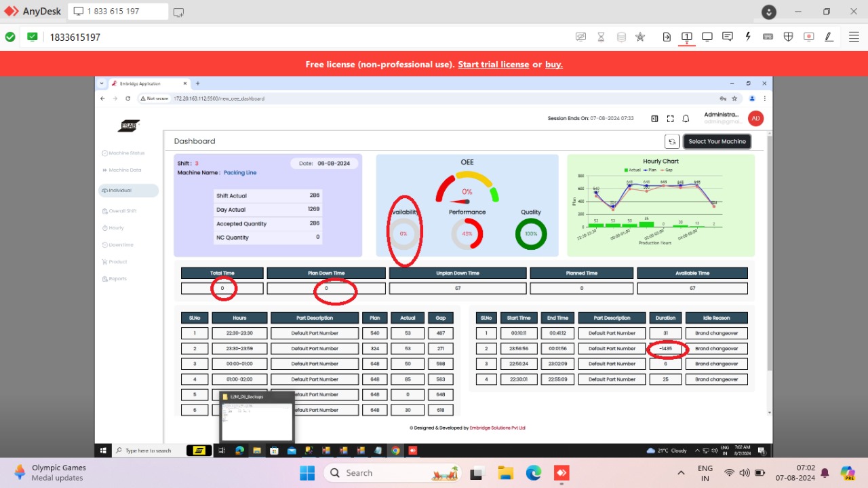Go to Downtime sidebar page

point(121,245)
